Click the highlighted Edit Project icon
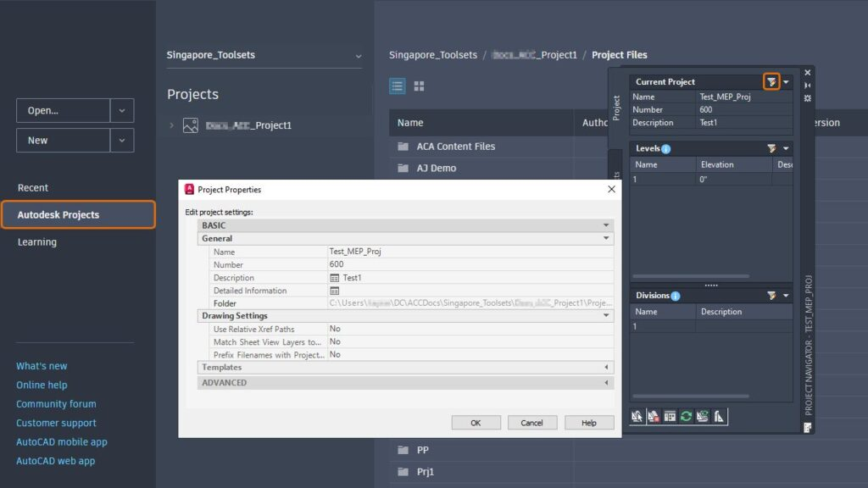The height and width of the screenshot is (488, 868). coord(771,82)
